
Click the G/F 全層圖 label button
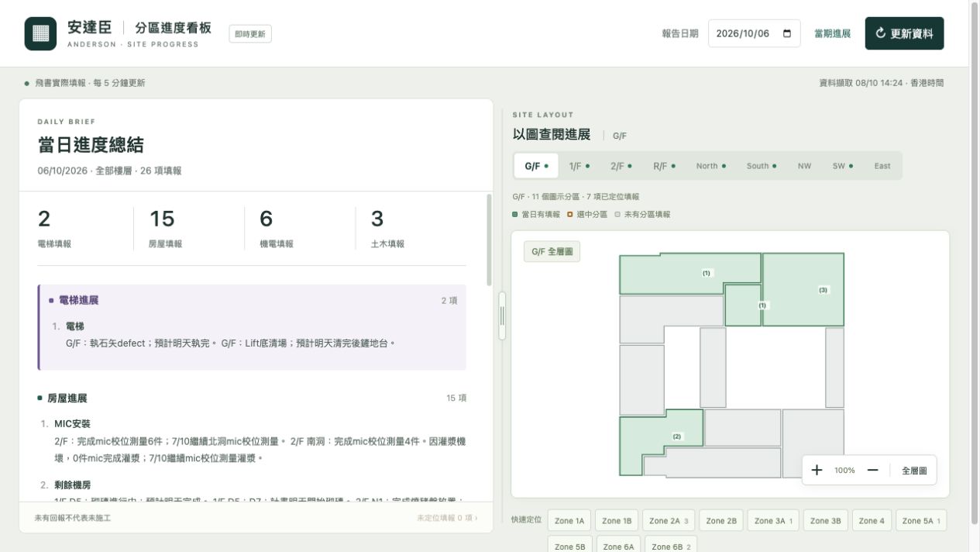pos(552,252)
